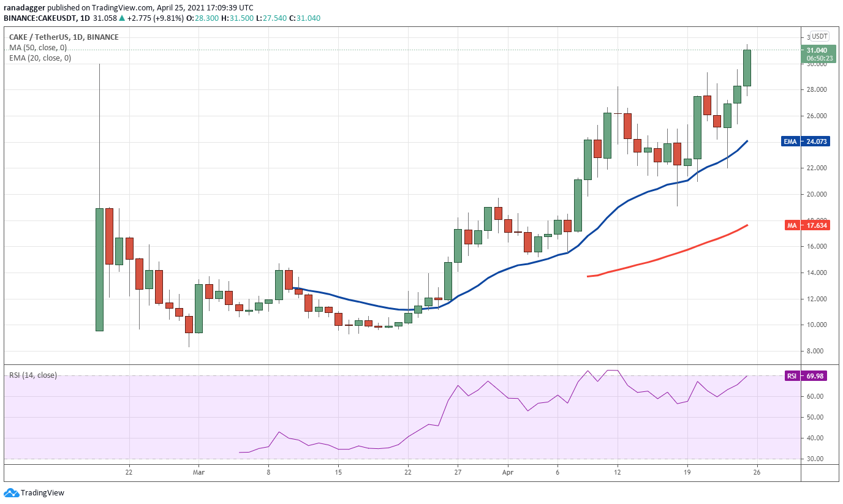Open the USDT currency label on price axis
843x504 pixels.
coord(819,36)
